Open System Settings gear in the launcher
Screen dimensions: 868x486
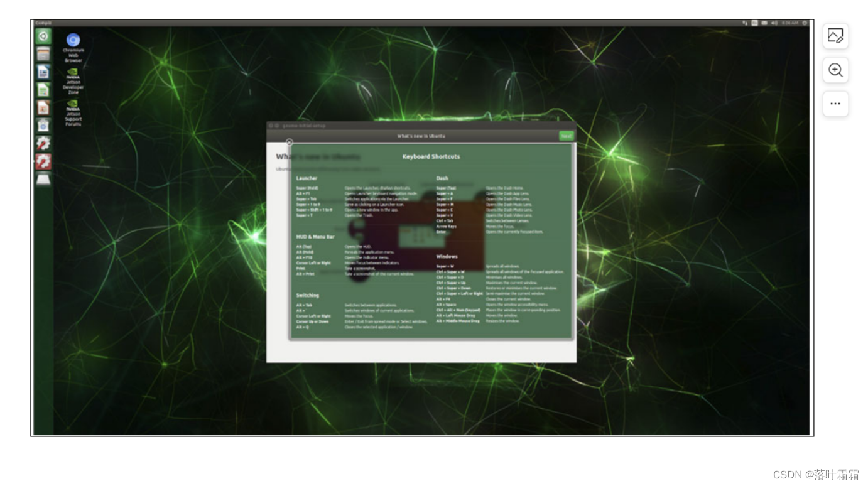pos(43,144)
